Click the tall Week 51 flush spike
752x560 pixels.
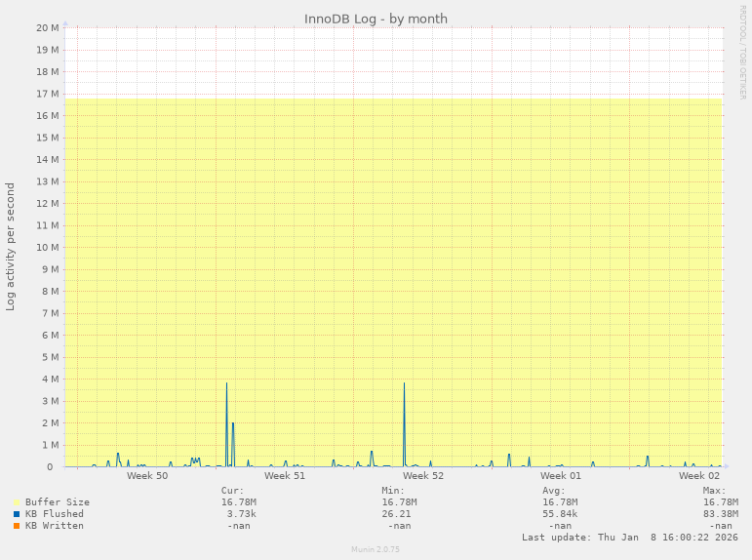point(227,422)
